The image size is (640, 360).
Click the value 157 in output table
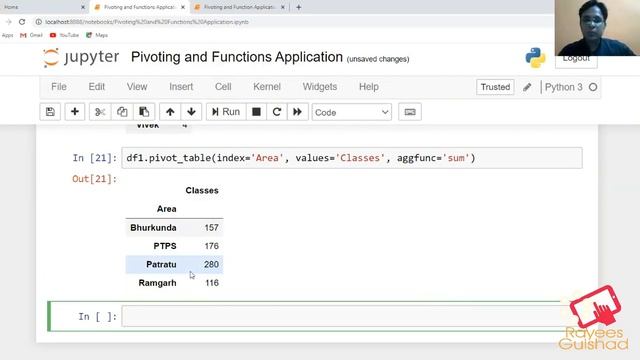[x=211, y=228]
